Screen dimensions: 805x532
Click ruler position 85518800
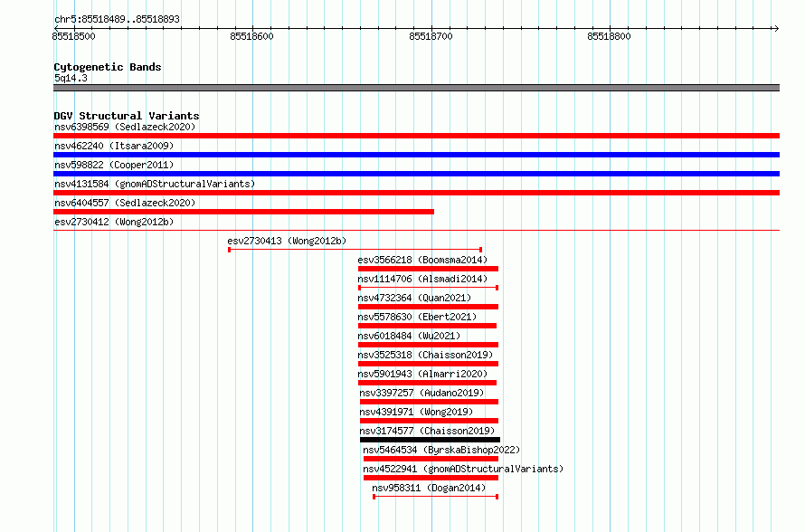tap(609, 36)
